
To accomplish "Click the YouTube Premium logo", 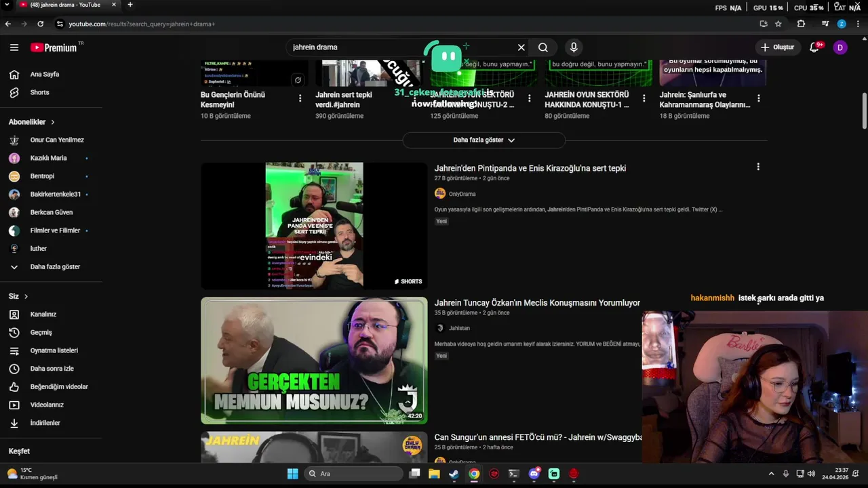I will coord(54,47).
